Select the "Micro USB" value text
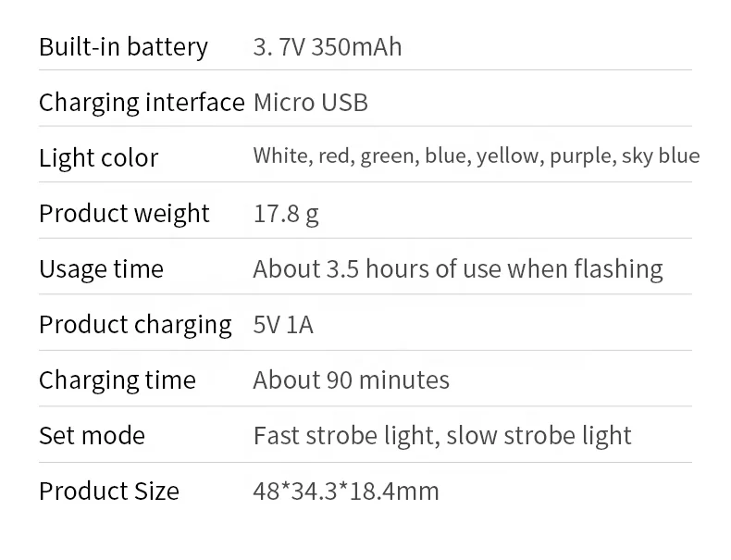 point(311,103)
